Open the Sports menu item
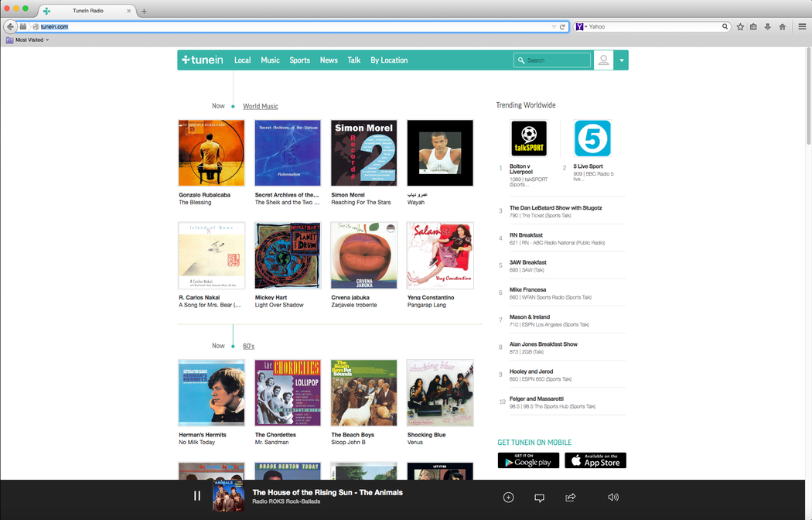Viewport: 812px width, 520px height. (299, 60)
